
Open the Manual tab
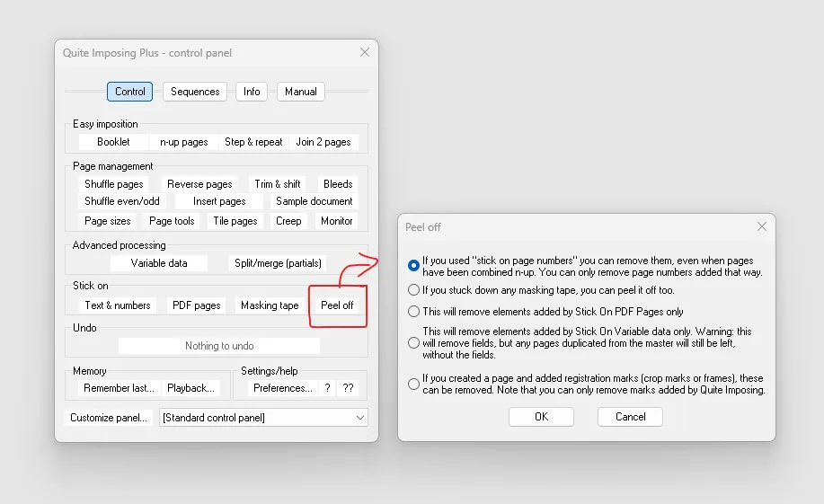[301, 92]
